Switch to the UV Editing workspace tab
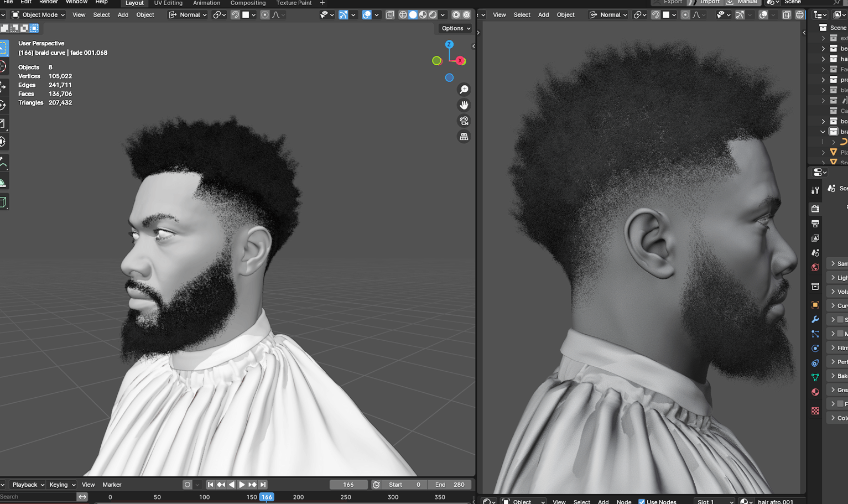848x504 pixels. [168, 3]
